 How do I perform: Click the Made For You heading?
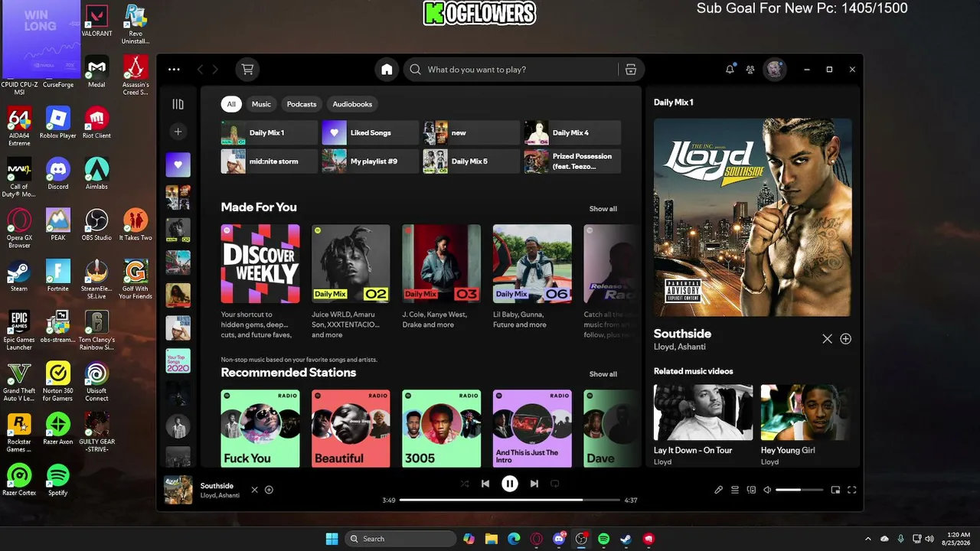point(259,207)
